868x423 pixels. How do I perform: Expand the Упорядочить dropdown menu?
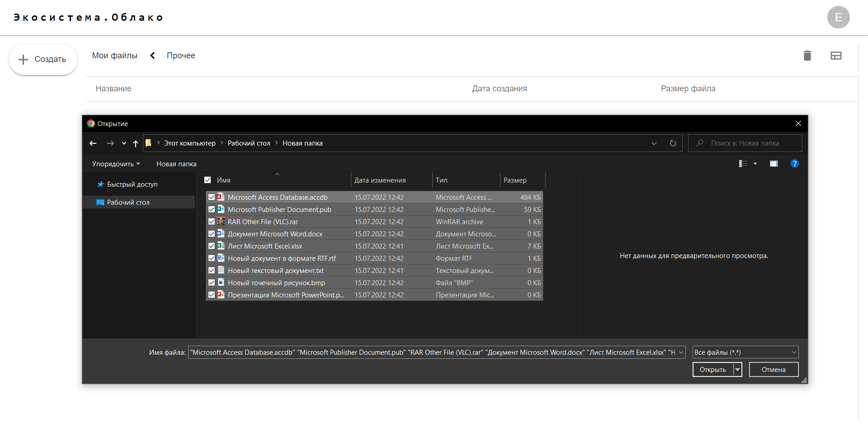(116, 164)
